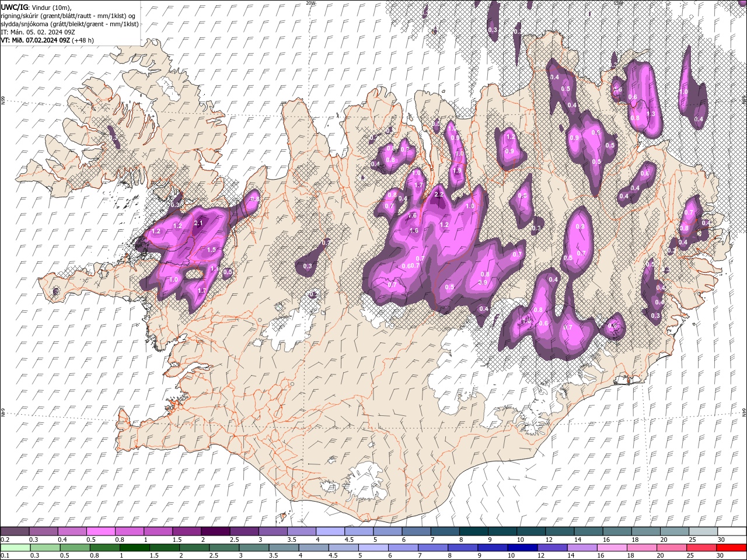Pick the dark teal 8–9 snow legend swatch
747x560 pixels.
coord(474,531)
